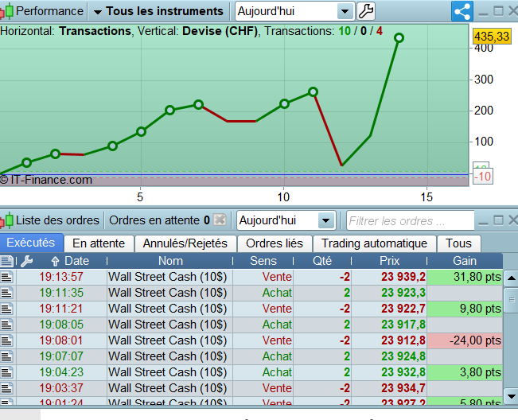Screen dimensions: 518x420
Task: Click Wall Street Cash name in 19:04:23 row
Action: (168, 371)
